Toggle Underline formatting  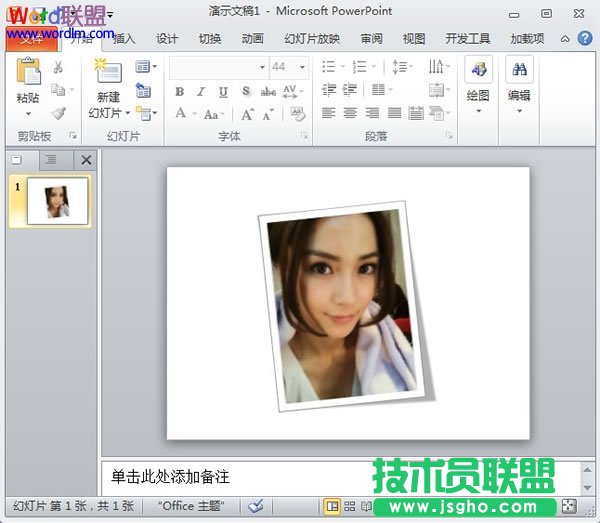pyautogui.click(x=222, y=91)
